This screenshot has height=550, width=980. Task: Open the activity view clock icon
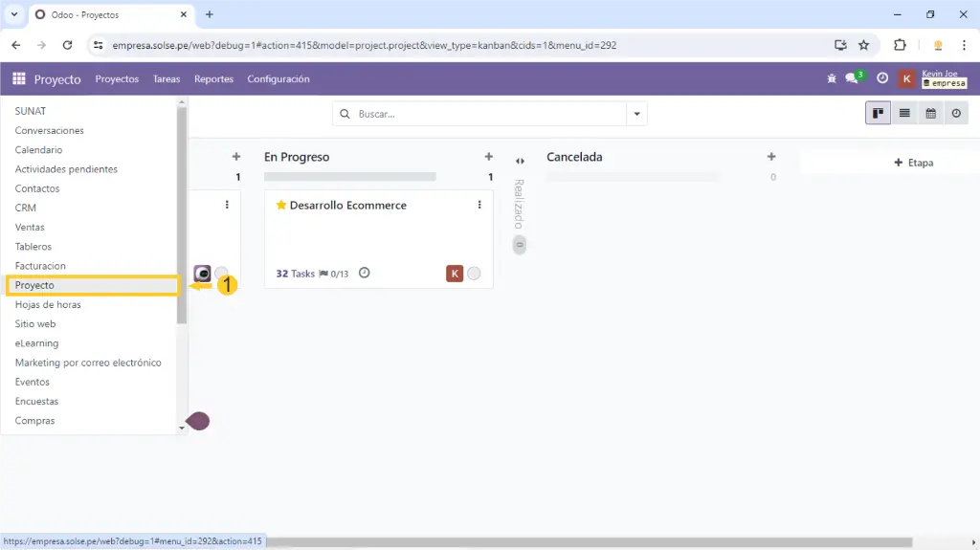[956, 114]
